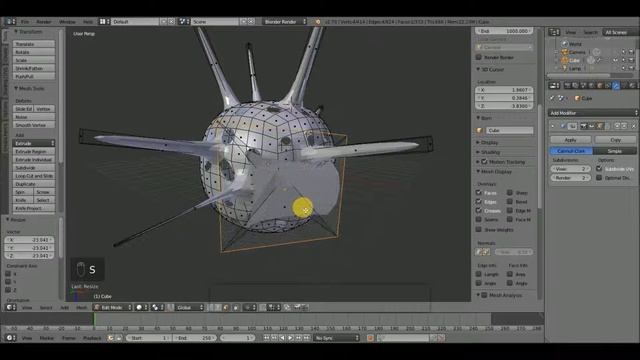640x360 pixels.
Task: Enable the Optimal Display checkbox
Action: pos(599,178)
